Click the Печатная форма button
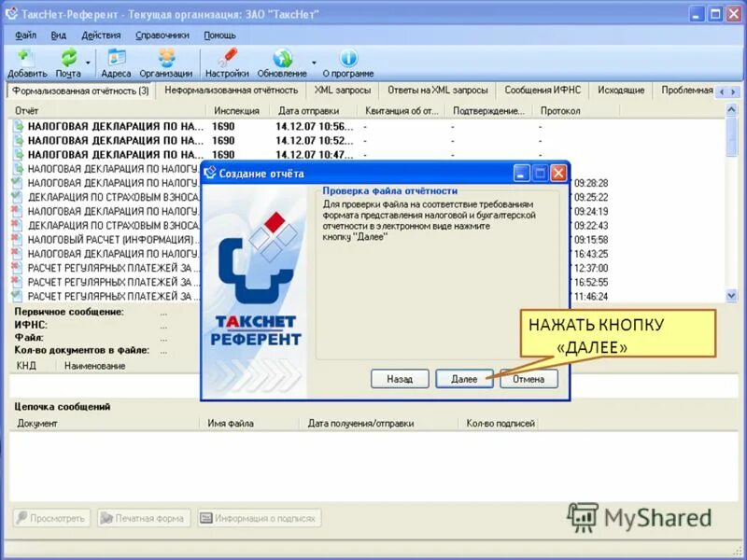Viewport: 747px width, 560px height. point(144,518)
